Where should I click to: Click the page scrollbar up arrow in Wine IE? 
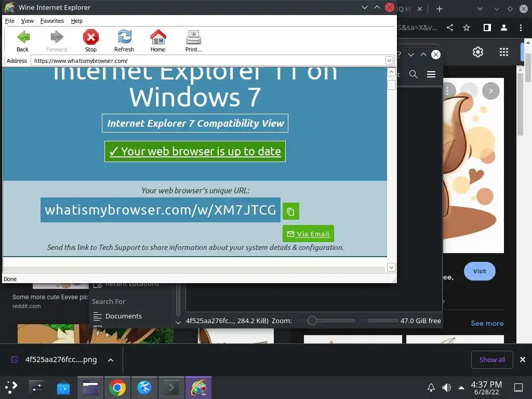(x=391, y=72)
